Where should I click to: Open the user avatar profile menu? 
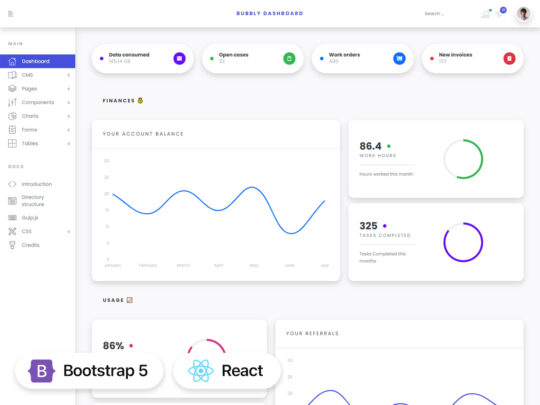click(523, 14)
